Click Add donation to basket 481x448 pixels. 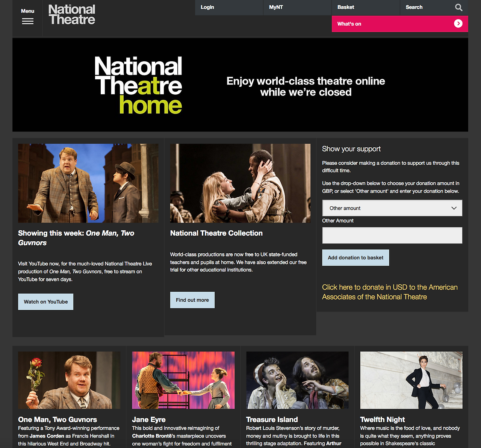point(355,258)
